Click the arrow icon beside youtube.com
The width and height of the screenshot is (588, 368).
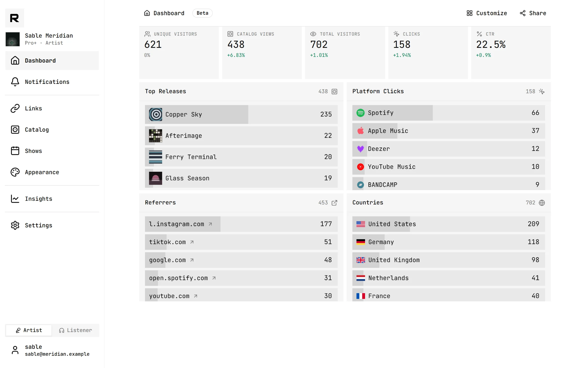pos(196,296)
